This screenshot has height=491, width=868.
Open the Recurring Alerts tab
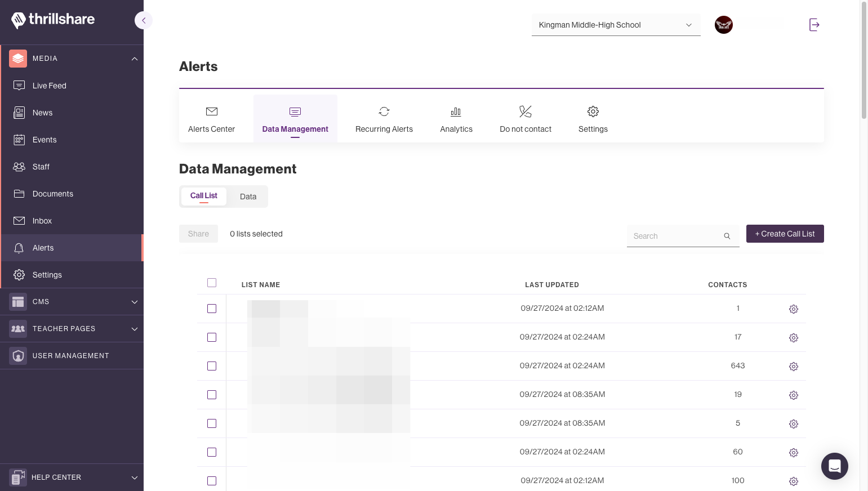pos(384,119)
